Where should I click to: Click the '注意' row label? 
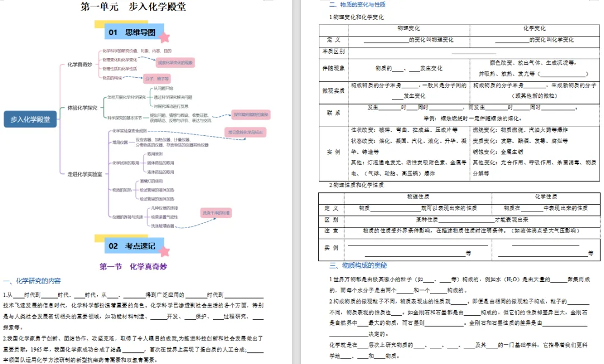coord(331,231)
